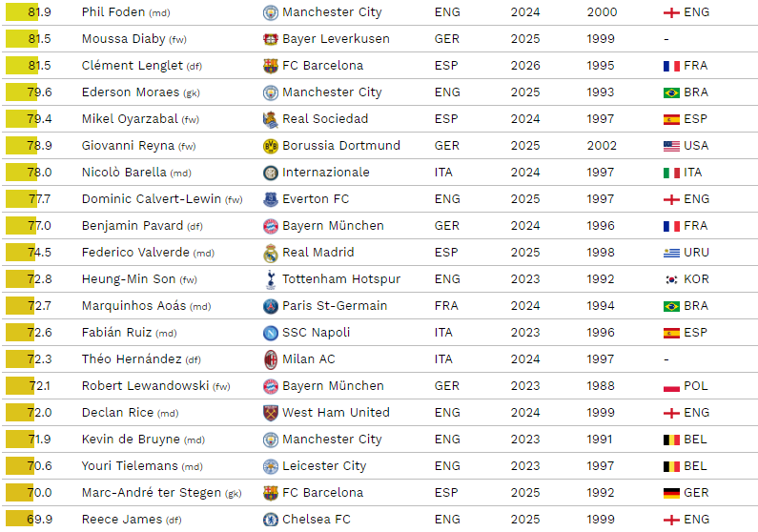Click the Korean flag next to Son
The image size is (758, 532).
pyautogui.click(x=671, y=279)
